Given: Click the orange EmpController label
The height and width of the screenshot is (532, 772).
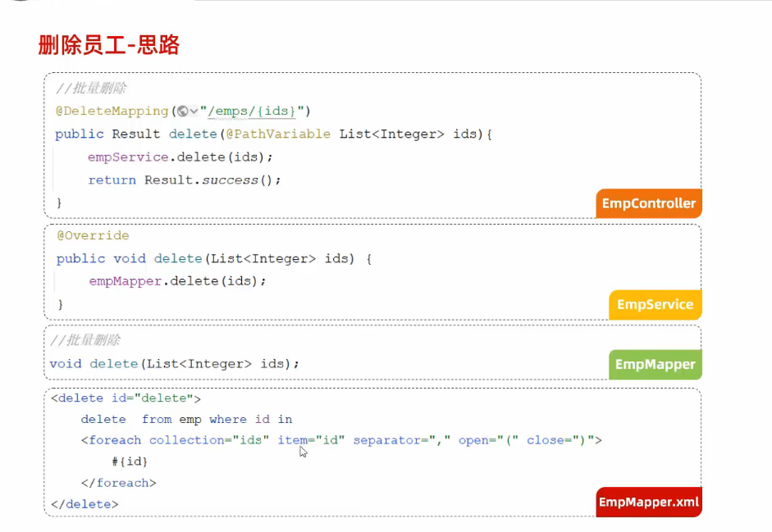Looking at the screenshot, I should [x=648, y=203].
